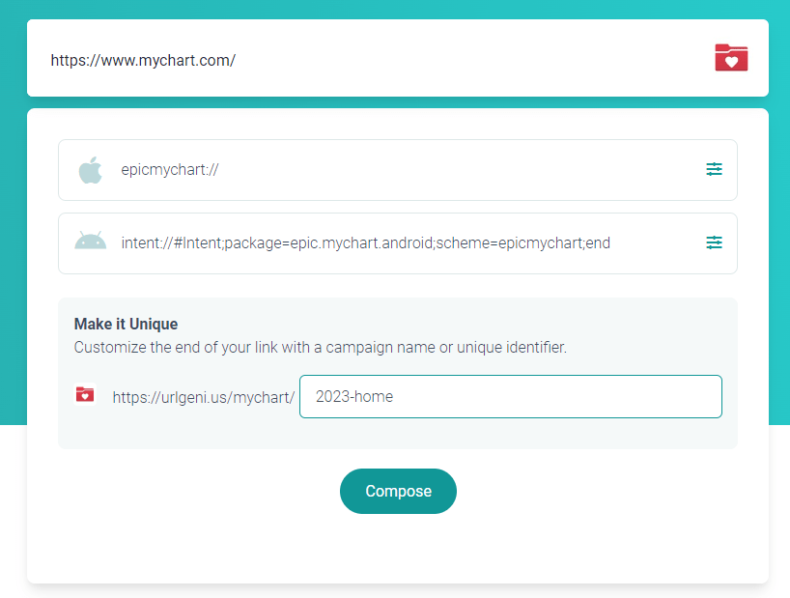Click the "https://urlgeni.us/mychart/" prefix text
Viewport: 790px width, 598px height.
[x=204, y=397]
